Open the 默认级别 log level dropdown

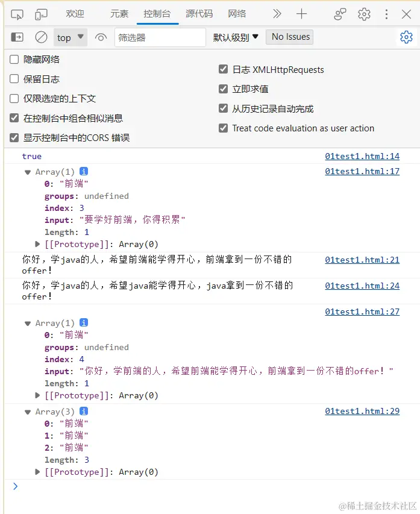236,37
